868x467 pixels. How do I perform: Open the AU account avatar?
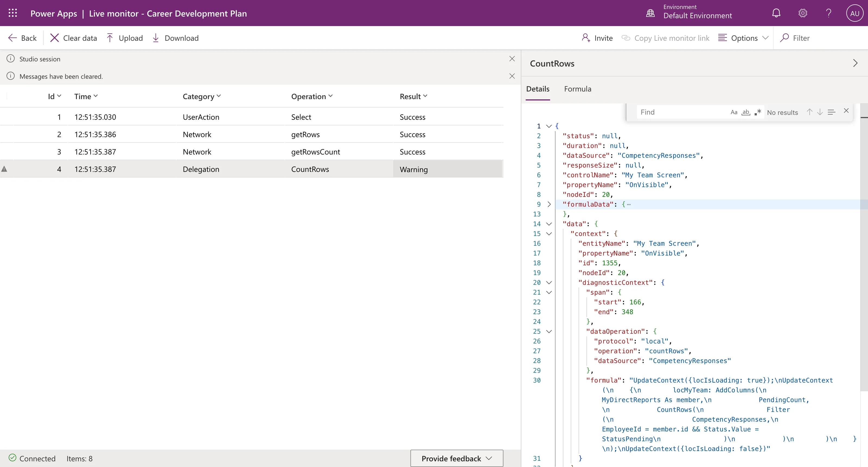pyautogui.click(x=854, y=13)
